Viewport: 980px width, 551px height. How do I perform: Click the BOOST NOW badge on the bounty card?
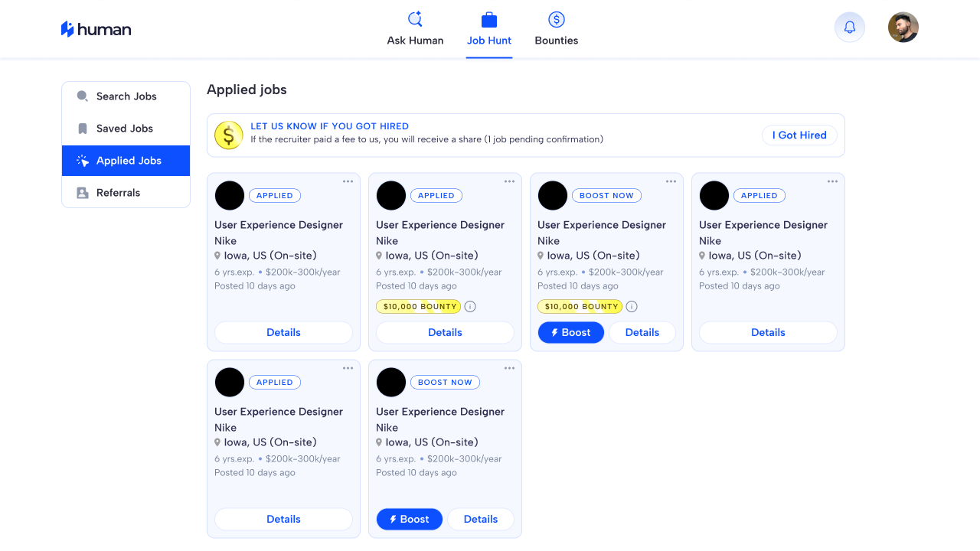[x=606, y=196]
